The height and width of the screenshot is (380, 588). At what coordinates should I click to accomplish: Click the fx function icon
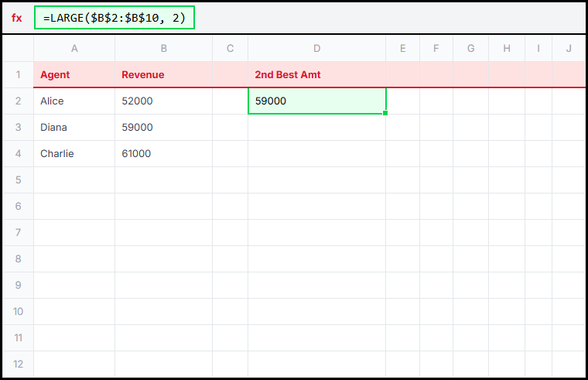17,18
